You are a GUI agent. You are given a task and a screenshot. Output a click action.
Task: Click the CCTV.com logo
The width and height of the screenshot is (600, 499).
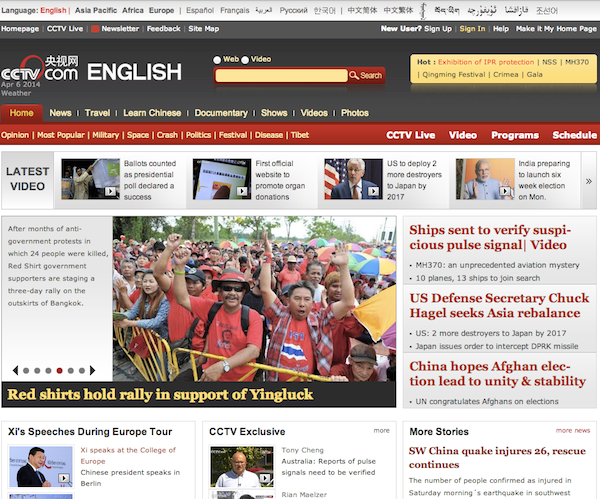point(39,72)
